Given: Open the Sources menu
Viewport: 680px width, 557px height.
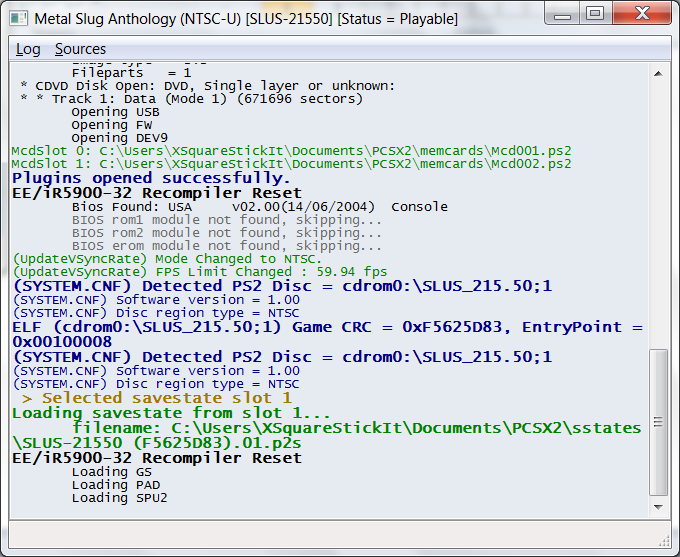Looking at the screenshot, I should pyautogui.click(x=80, y=49).
